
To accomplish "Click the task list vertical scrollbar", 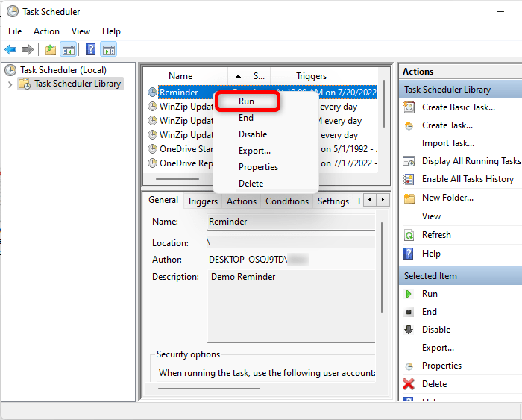I will (384, 104).
